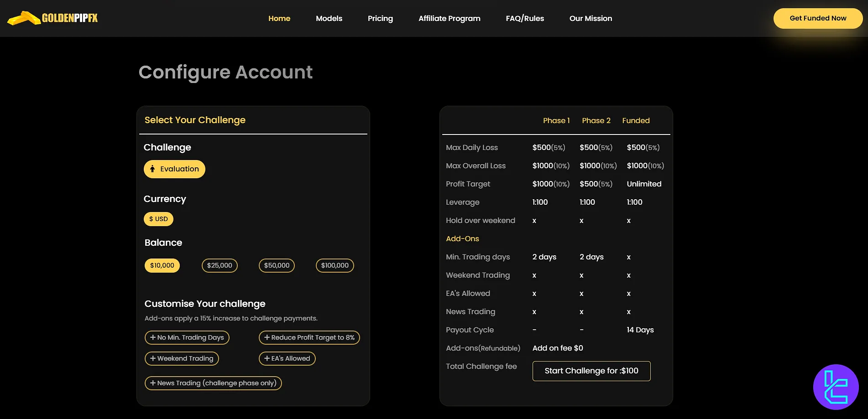Screen dimensions: 868x419
Task: Click the plus icon on No Min. Trading Days
Action: coord(152,337)
